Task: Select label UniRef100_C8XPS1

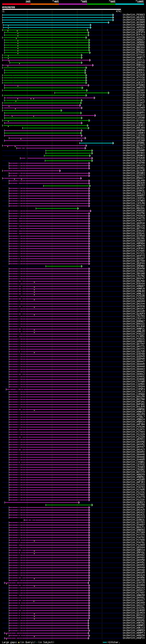Action: click(134, 198)
